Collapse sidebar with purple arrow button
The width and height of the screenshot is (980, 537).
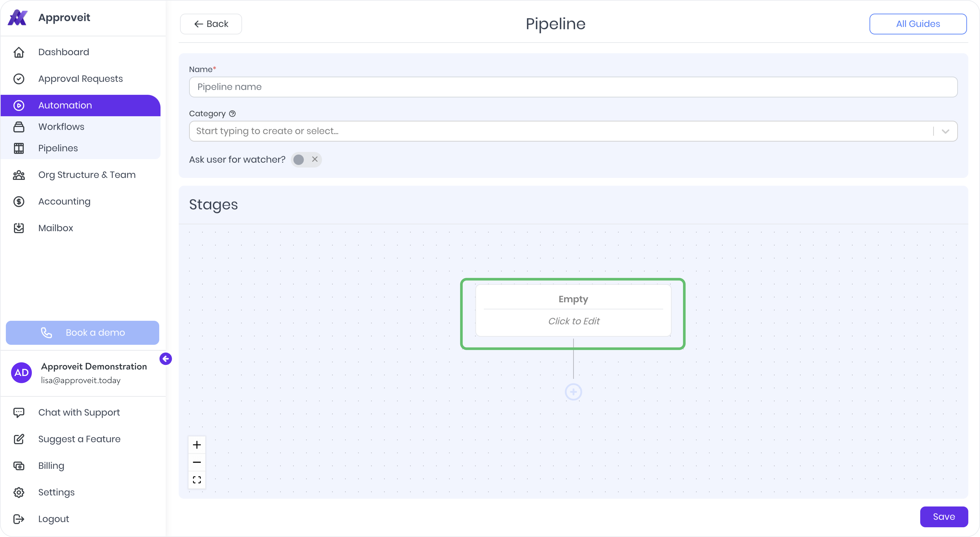click(166, 358)
